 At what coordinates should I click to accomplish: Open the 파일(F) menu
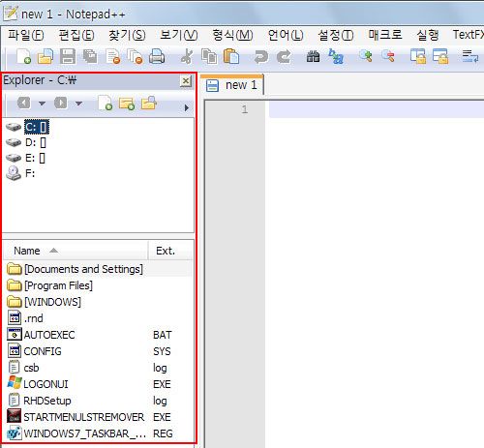point(26,35)
